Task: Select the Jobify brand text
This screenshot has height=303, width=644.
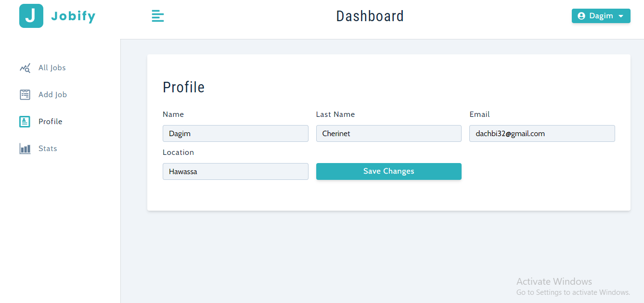Action: point(73,15)
